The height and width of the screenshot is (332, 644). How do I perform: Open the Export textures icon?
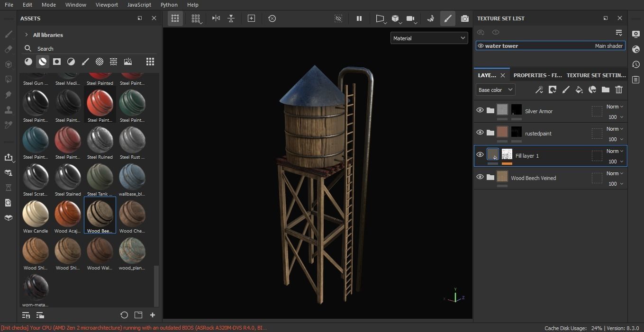click(x=8, y=157)
